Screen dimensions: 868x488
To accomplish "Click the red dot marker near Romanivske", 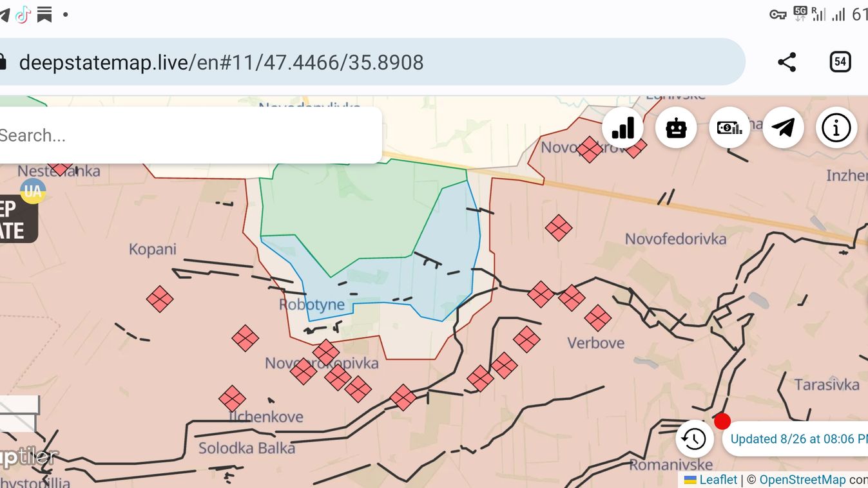I will point(722,422).
